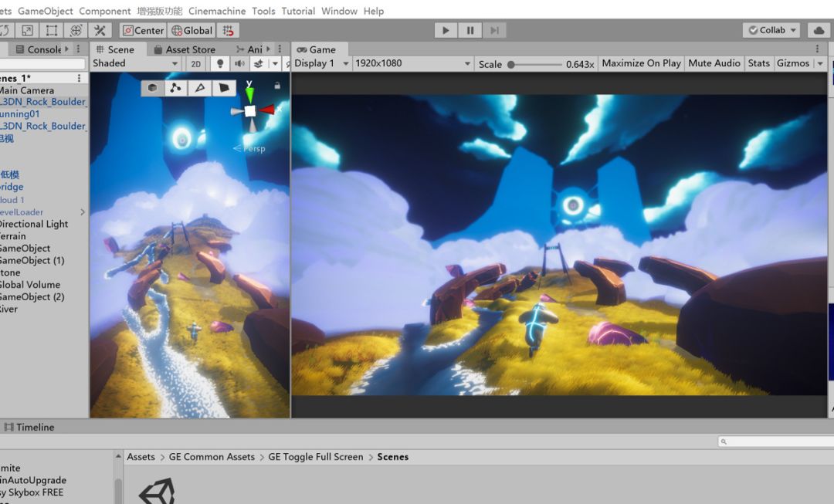Select the Scale tool icon
Screen dimensions: 834x504
click(27, 30)
